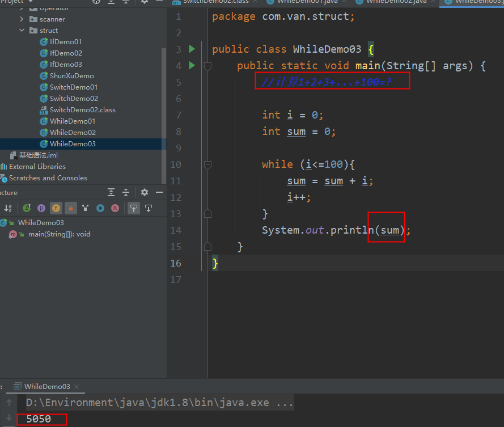Run main method via gutter arrow on line 4
The width and height of the screenshot is (504, 427).
click(192, 65)
